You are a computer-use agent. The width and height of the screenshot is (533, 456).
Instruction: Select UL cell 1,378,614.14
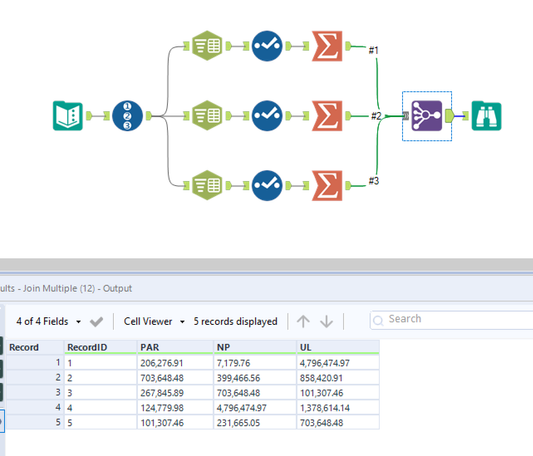338,408
